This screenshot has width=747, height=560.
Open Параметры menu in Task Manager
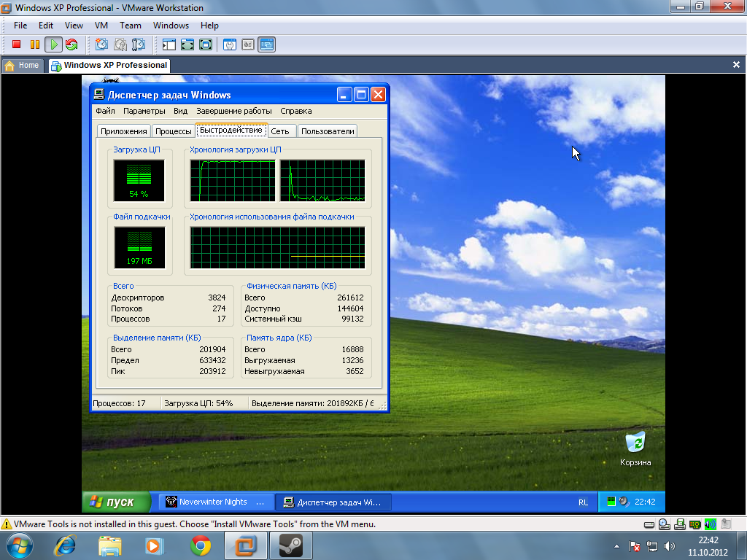click(x=144, y=111)
